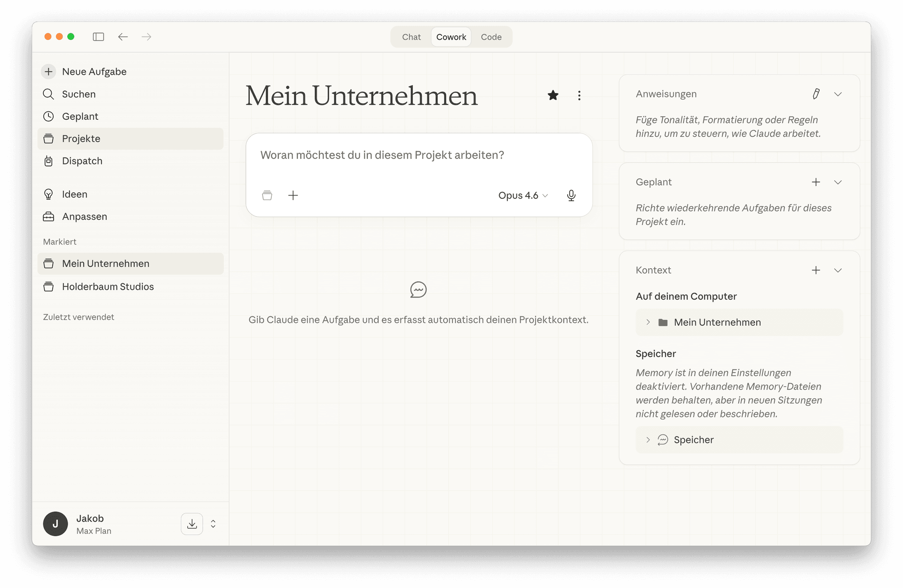Open Geplant in the sidebar
903x588 pixels.
(131, 116)
